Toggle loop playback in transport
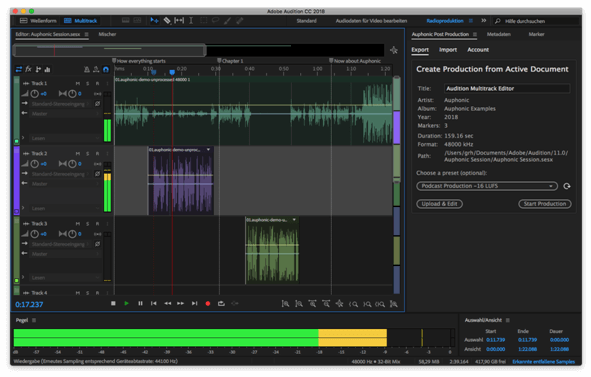 coord(221,303)
